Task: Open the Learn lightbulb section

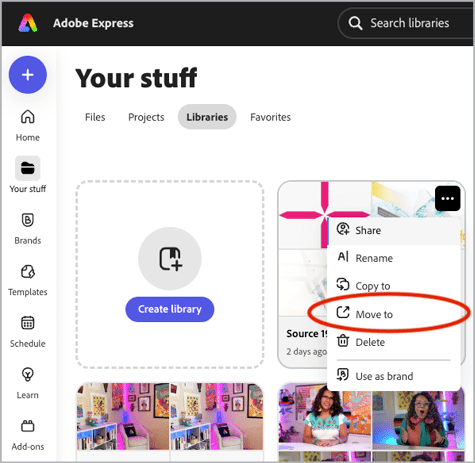Action: [x=28, y=383]
